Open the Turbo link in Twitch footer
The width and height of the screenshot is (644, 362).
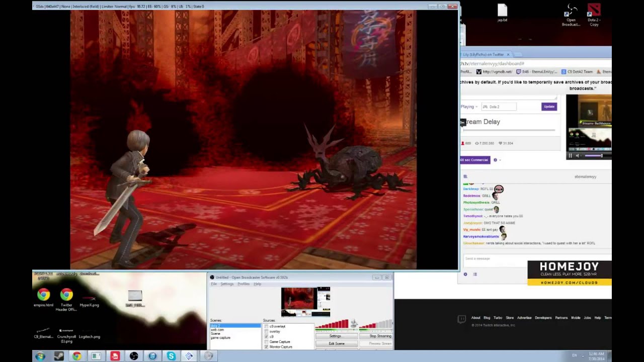click(x=498, y=318)
